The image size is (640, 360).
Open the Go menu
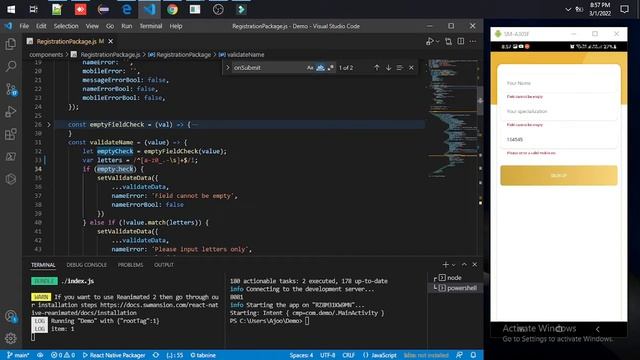pyautogui.click(x=110, y=26)
